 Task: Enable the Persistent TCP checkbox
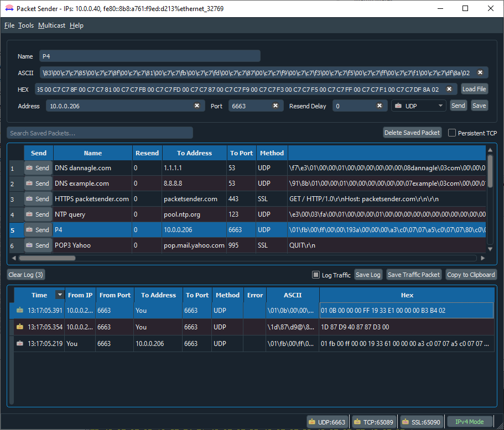(451, 133)
